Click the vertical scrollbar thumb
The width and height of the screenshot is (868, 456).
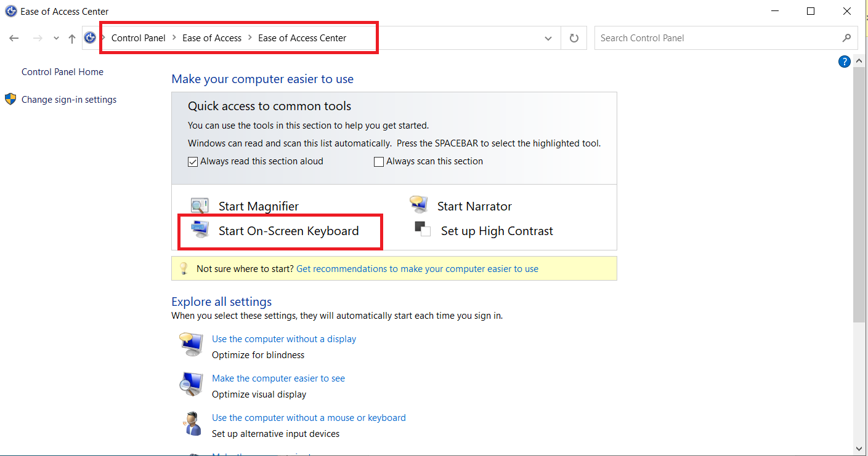click(859, 195)
